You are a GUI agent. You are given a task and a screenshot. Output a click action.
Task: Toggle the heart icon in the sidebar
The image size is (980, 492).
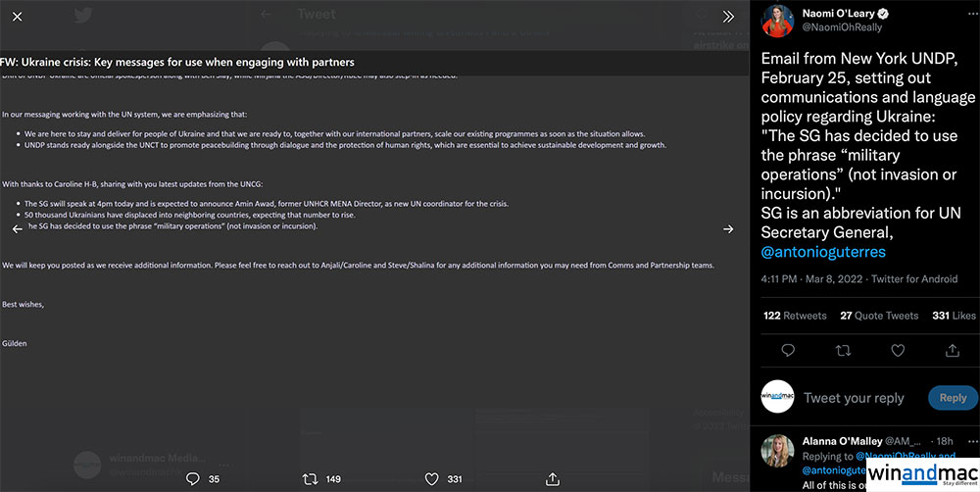coord(897,350)
